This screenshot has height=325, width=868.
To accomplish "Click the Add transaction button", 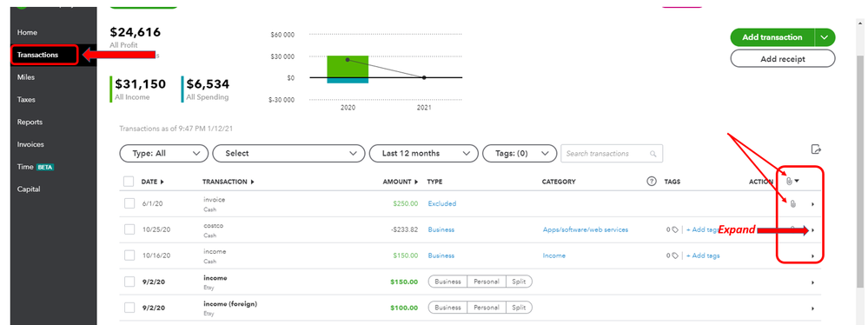I will (x=772, y=37).
